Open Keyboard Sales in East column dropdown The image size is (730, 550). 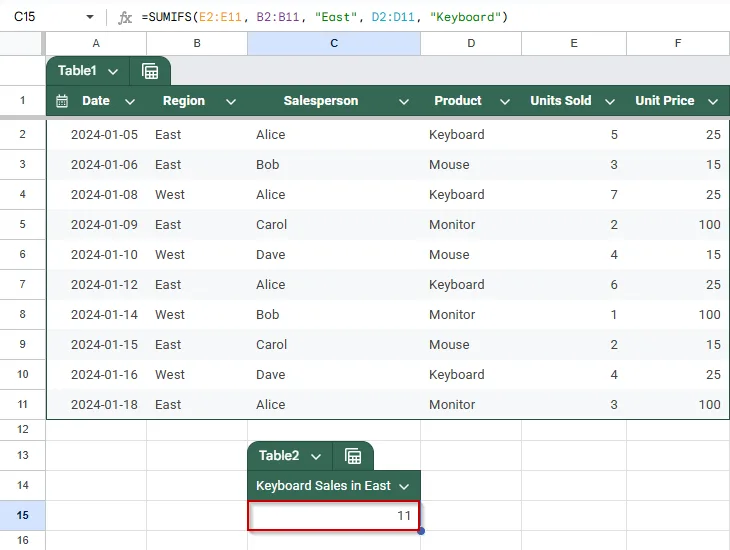[404, 487]
